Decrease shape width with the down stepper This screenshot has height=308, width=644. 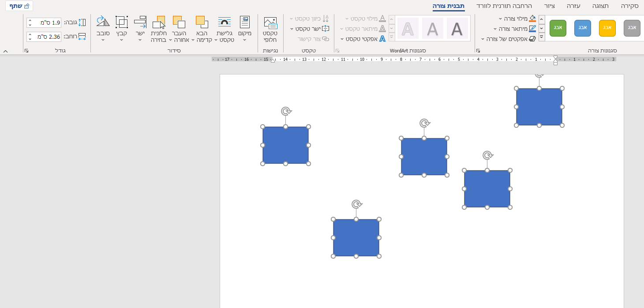[x=30, y=39]
